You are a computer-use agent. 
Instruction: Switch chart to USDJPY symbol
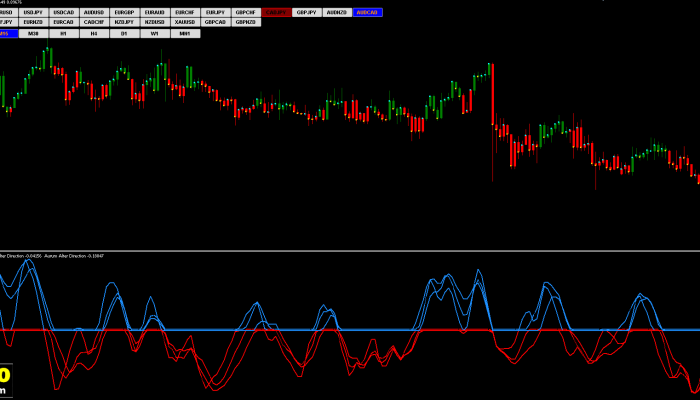(33, 12)
